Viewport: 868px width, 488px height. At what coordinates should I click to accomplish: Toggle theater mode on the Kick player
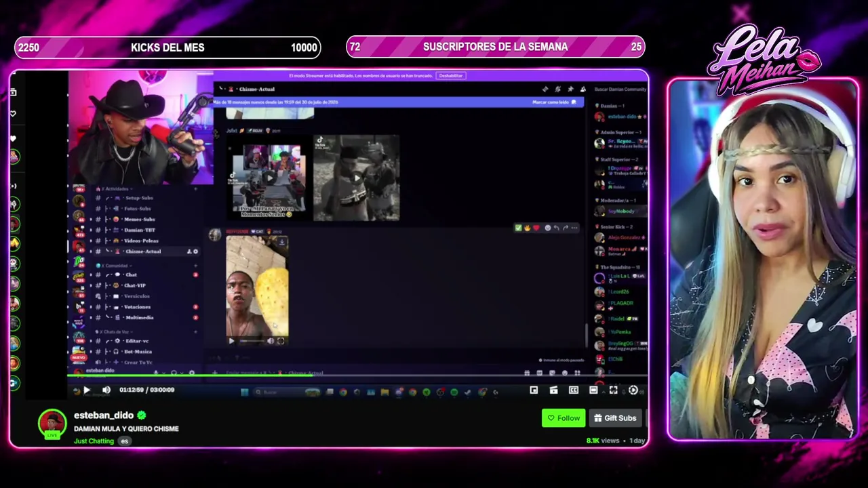coord(593,390)
